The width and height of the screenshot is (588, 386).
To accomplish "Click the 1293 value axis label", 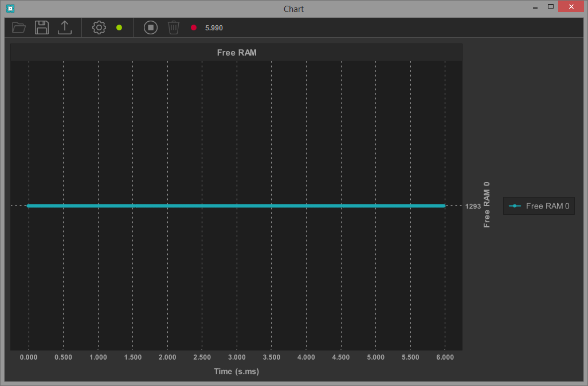I will [473, 207].
